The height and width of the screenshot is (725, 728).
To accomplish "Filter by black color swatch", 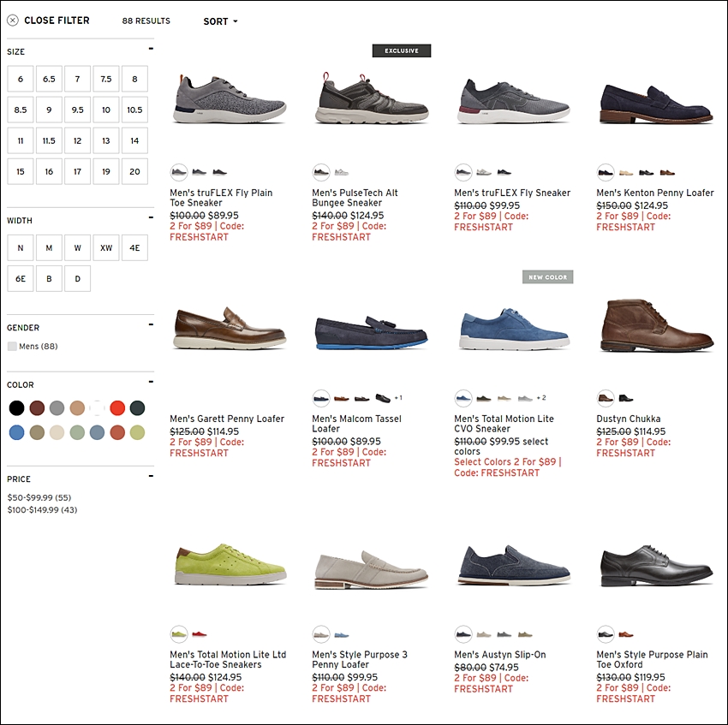I will (x=17, y=408).
